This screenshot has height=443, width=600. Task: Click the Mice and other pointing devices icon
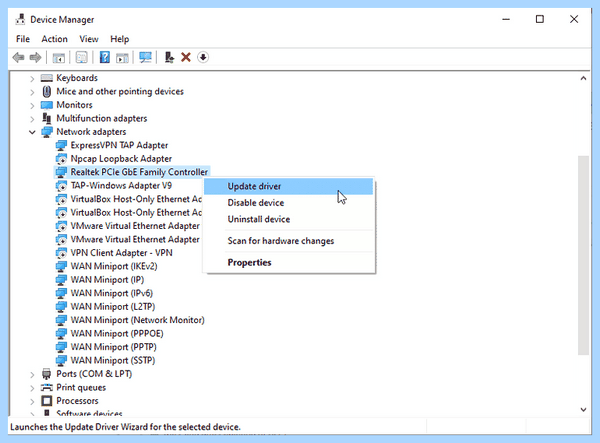[x=47, y=91]
